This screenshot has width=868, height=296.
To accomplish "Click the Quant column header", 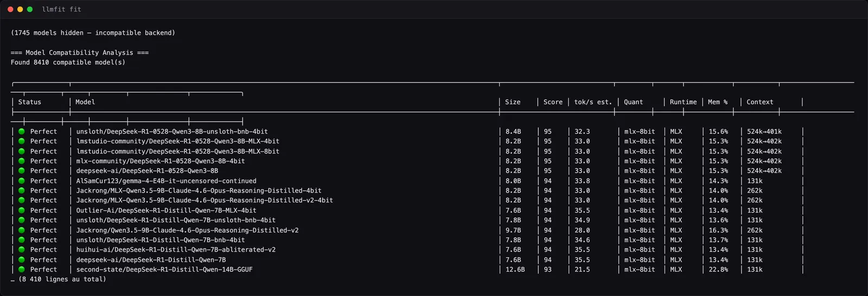I will (633, 102).
